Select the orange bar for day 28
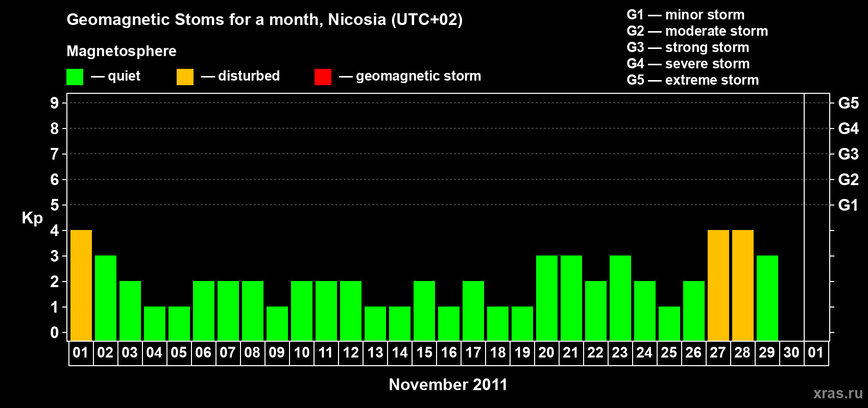Image resolution: width=868 pixels, height=408 pixels. pyautogui.click(x=743, y=286)
